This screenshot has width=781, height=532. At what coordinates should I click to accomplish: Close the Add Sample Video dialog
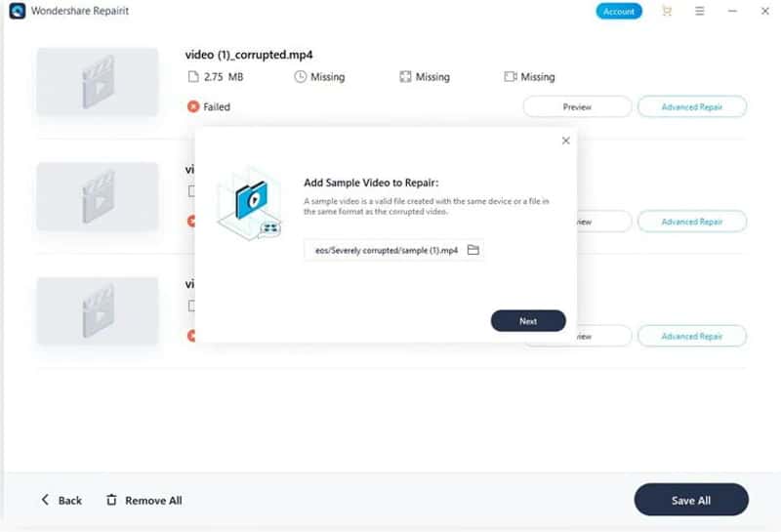[x=565, y=141]
